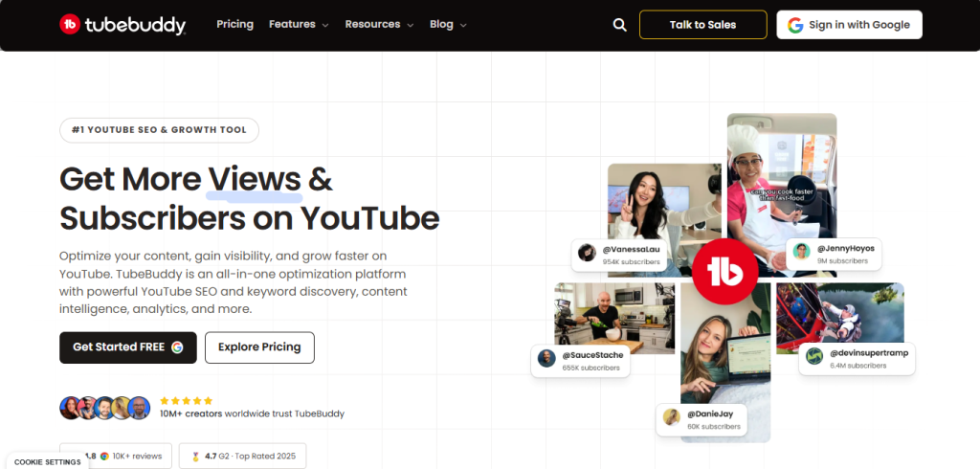This screenshot has width=980, height=469.
Task: Expand the Resources dropdown chevron
Action: [410, 26]
